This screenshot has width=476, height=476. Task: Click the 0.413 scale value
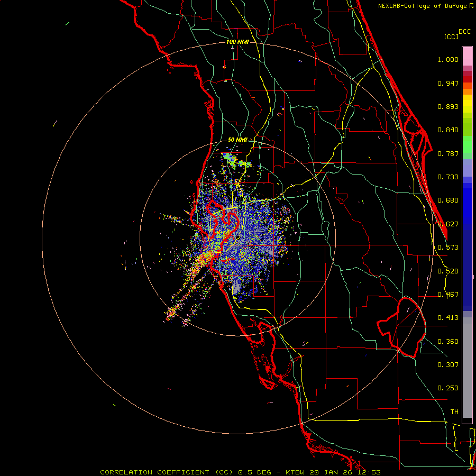(x=448, y=317)
